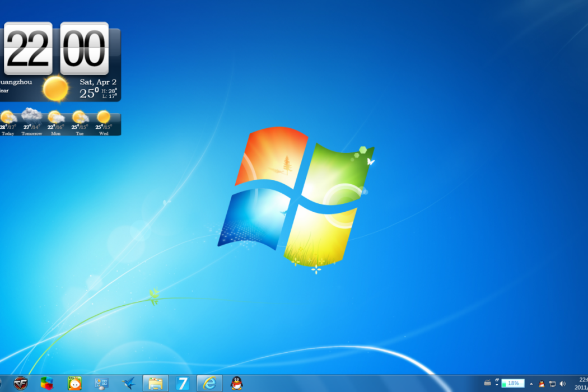The image size is (588, 392).
Task: Select the Mon forecast icon
Action: pyautogui.click(x=56, y=118)
